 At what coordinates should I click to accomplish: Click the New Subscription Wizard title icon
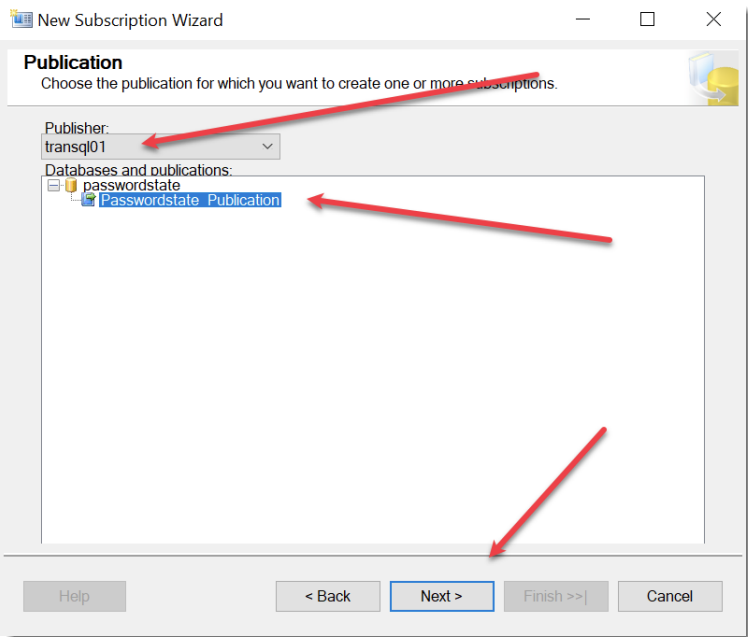[x=21, y=20]
